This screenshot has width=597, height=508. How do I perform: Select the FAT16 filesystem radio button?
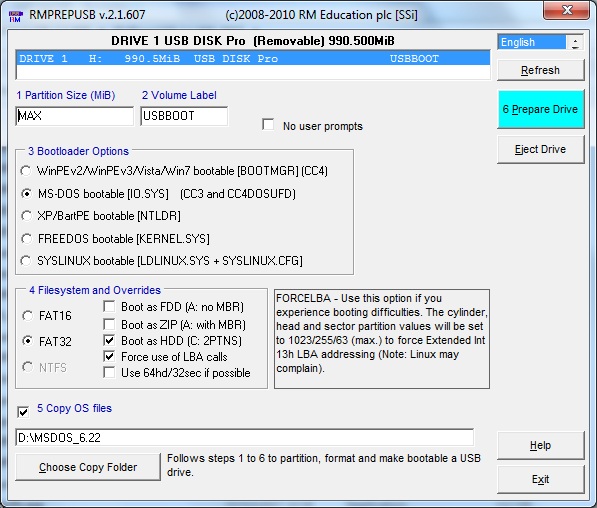27,316
